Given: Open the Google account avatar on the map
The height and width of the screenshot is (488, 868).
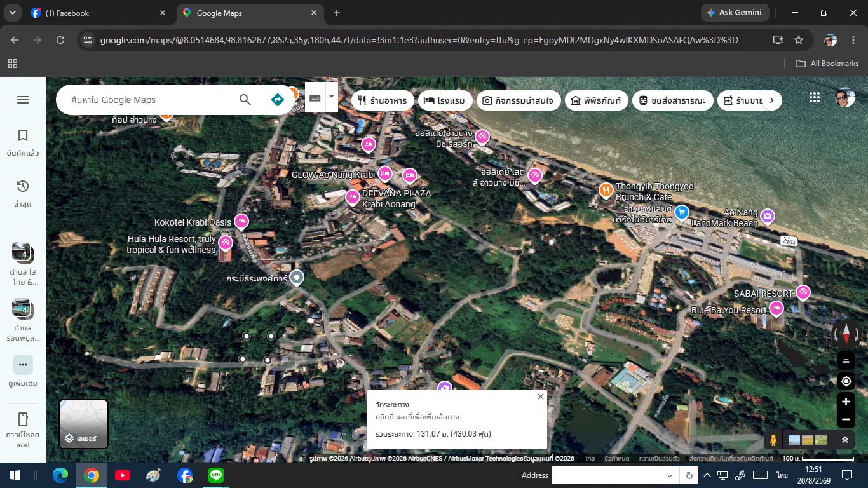Looking at the screenshot, I should [x=845, y=97].
